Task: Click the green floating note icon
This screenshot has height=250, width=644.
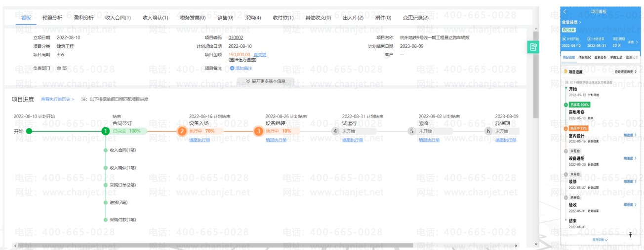Action: [533, 47]
